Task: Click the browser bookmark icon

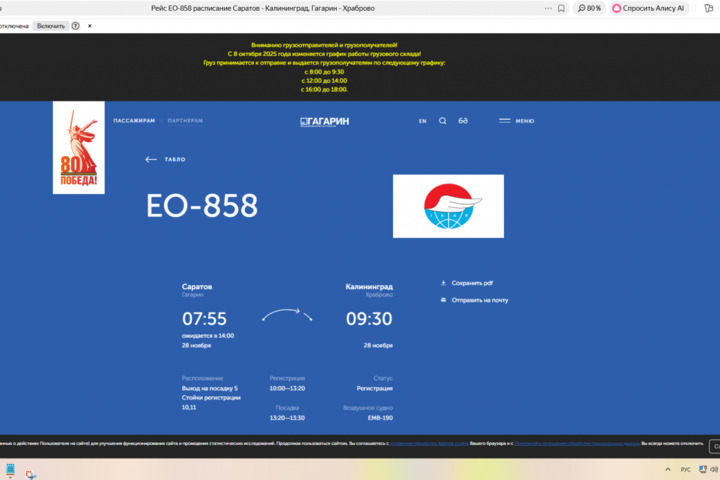Action: (x=561, y=8)
